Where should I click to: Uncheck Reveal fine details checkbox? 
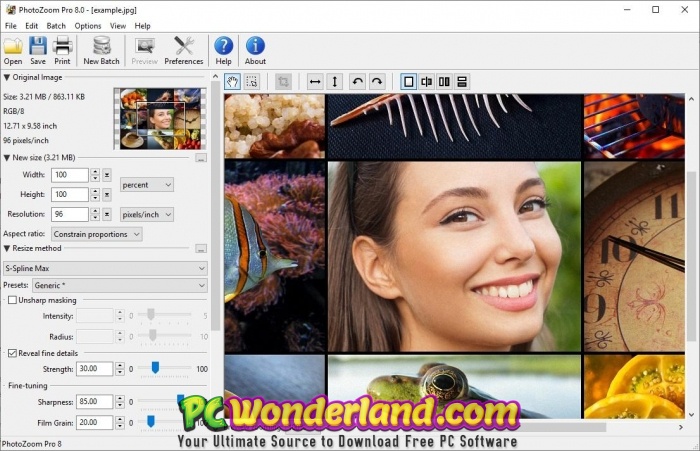12,353
